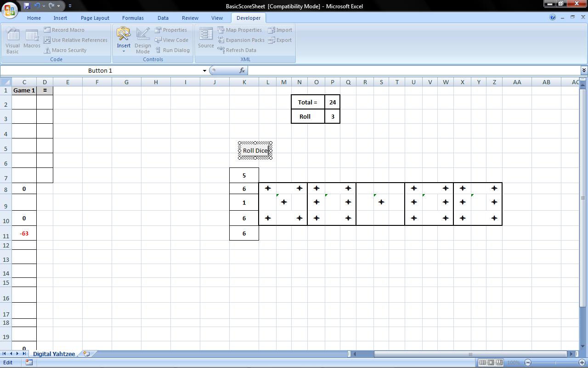This screenshot has width=588, height=368.
Task: Select column header K
Action: point(244,82)
